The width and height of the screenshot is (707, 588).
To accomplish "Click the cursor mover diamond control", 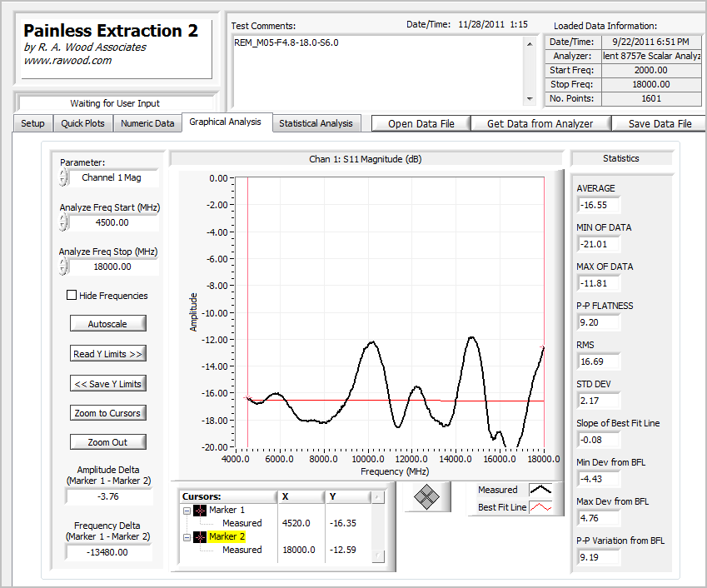I will (426, 497).
